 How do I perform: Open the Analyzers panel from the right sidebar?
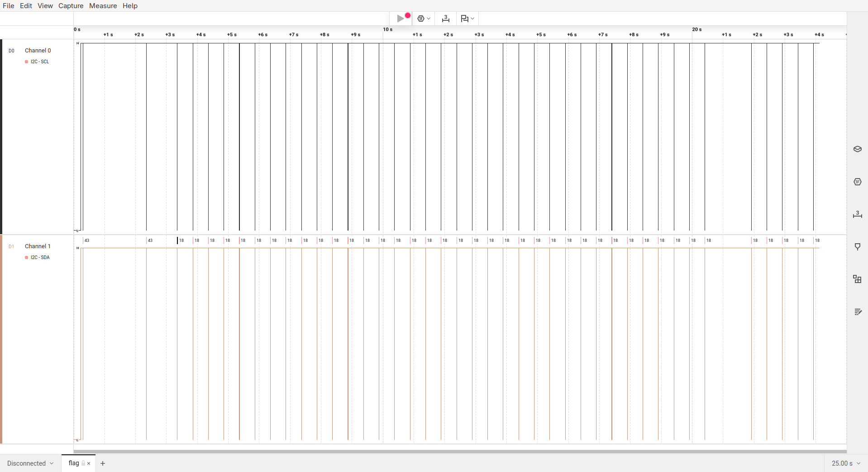[857, 182]
